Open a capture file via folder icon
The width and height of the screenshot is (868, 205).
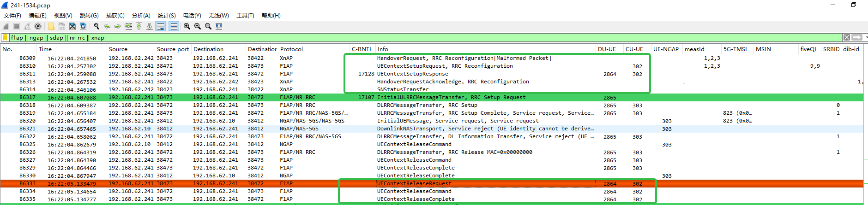point(51,26)
